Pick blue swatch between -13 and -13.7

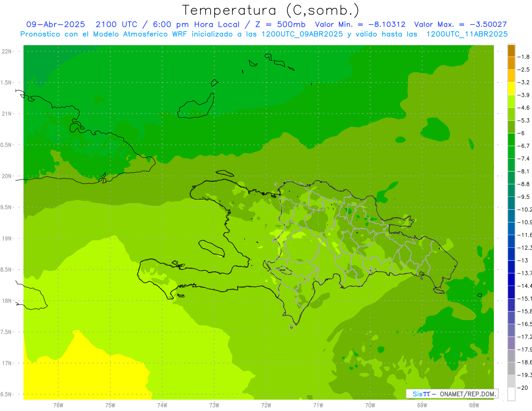coord(511,267)
